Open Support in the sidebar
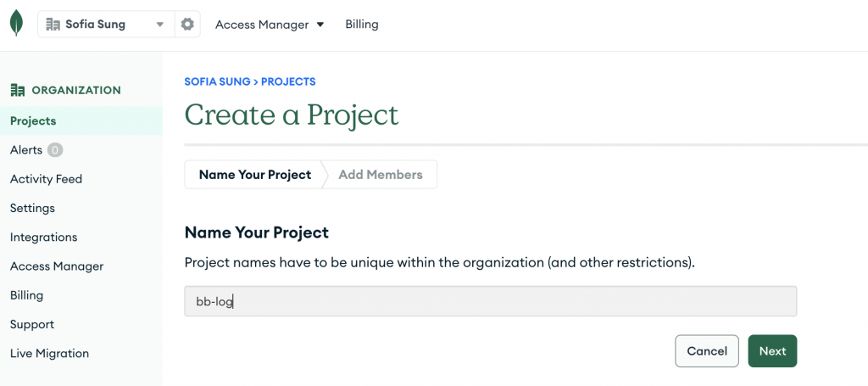The height and width of the screenshot is (386, 868). point(31,324)
